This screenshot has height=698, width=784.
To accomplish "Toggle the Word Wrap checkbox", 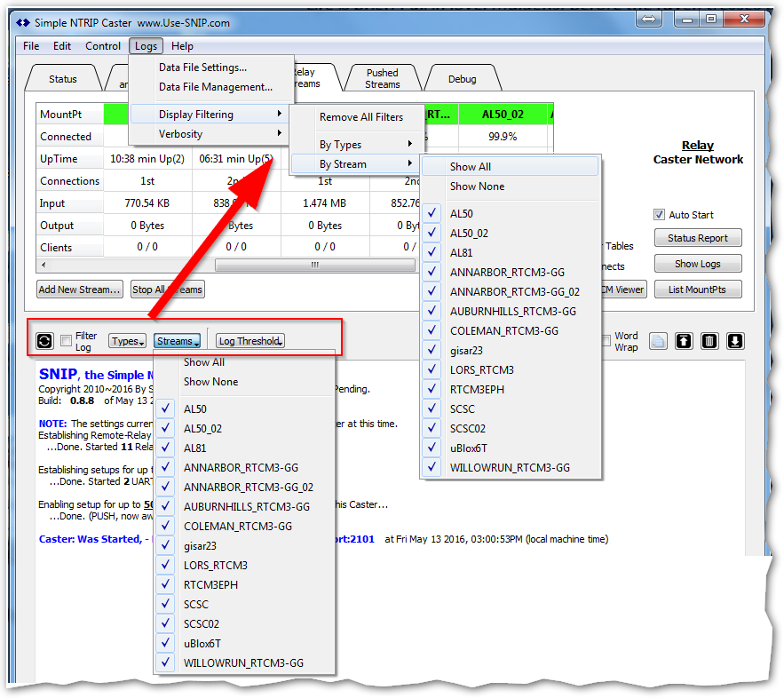I will 606,341.
